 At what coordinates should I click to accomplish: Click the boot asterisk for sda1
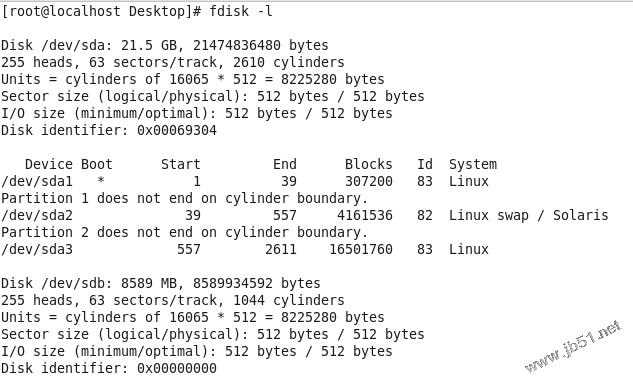(x=101, y=180)
